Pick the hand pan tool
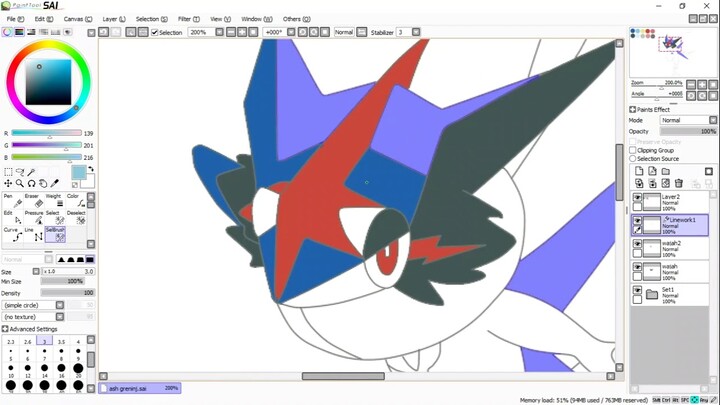Viewport: 720px width, 405px height. (43, 183)
